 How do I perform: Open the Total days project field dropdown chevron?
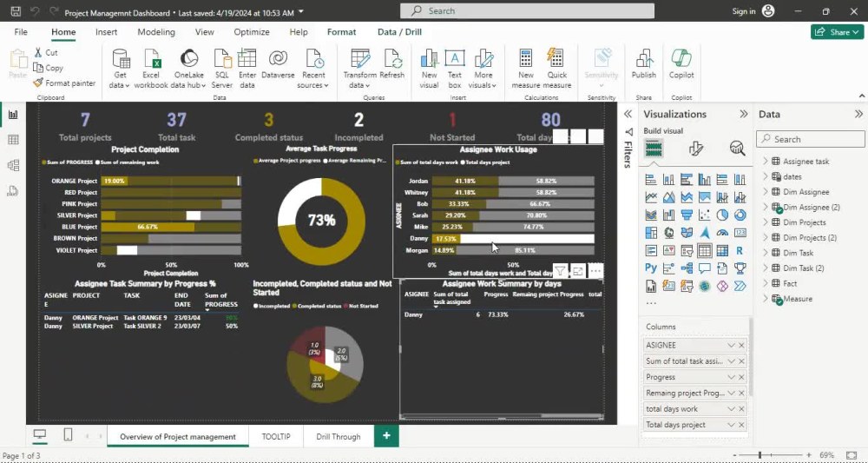click(731, 425)
